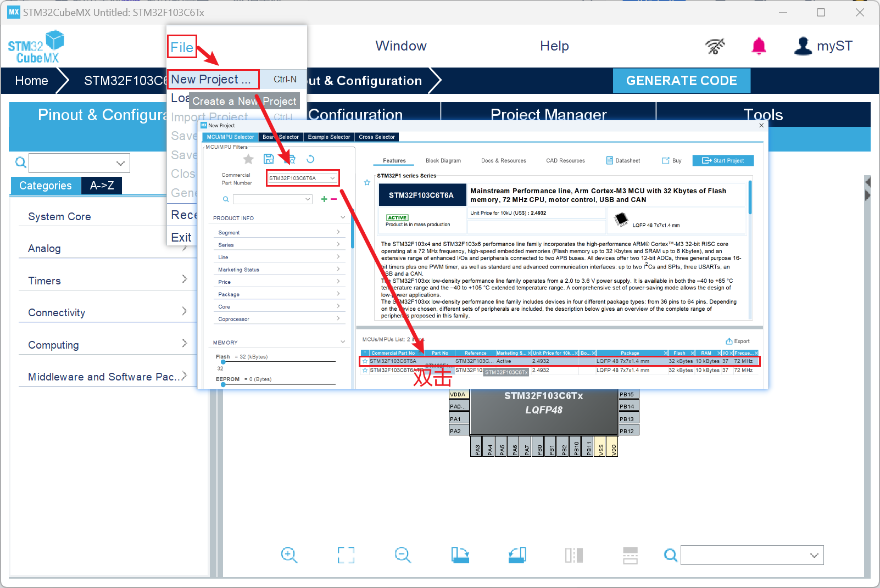This screenshot has height=588, width=880.
Task: Click the green plus add filter icon
Action: click(324, 199)
